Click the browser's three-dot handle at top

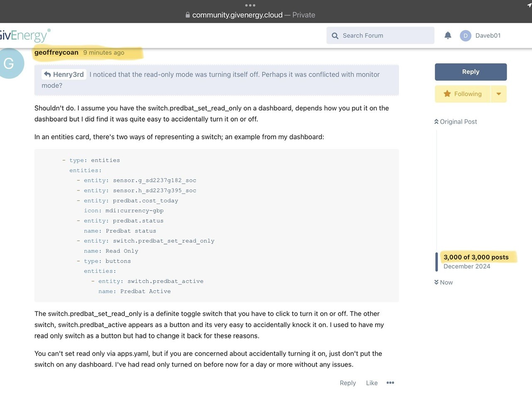pos(250,5)
